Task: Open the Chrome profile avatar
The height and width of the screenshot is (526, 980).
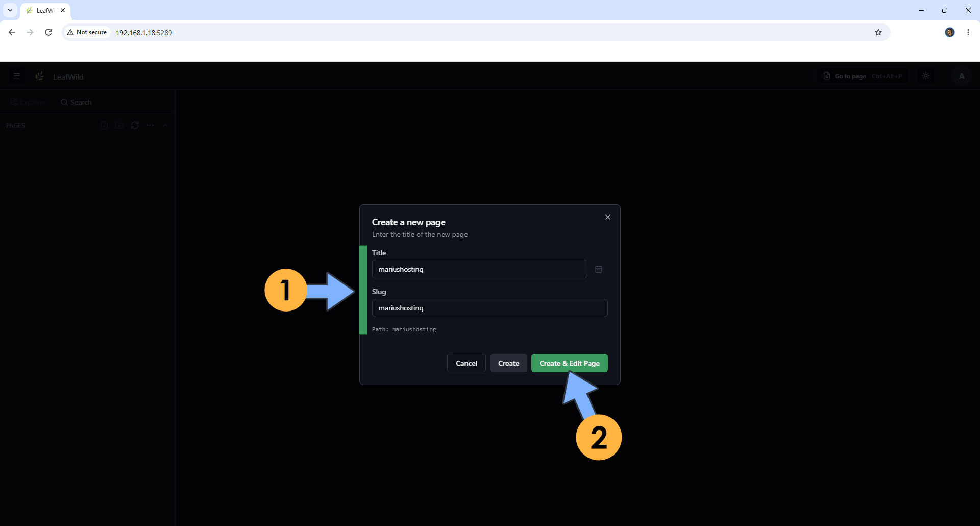Action: [950, 32]
